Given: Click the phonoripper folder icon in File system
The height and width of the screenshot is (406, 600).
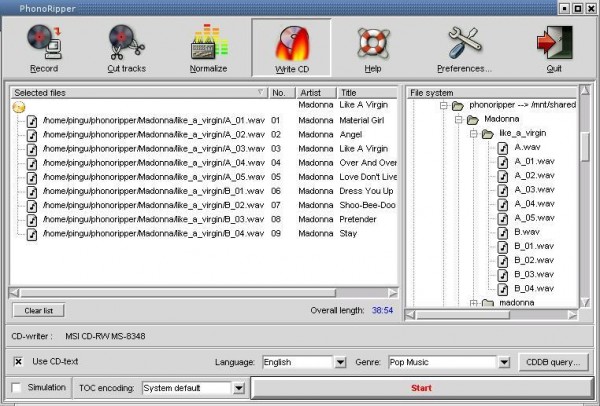Looking at the screenshot, I should click(458, 105).
